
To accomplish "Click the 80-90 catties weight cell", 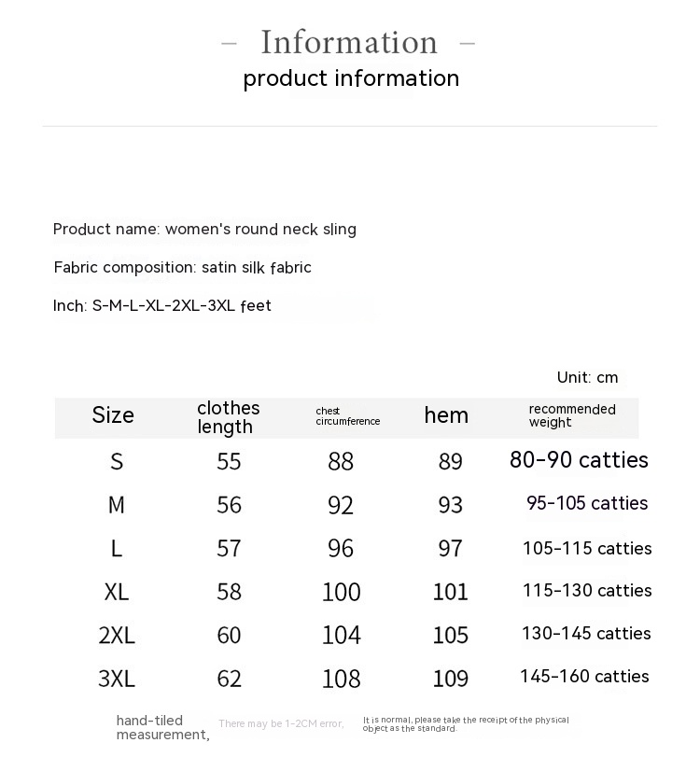I will click(x=579, y=460).
